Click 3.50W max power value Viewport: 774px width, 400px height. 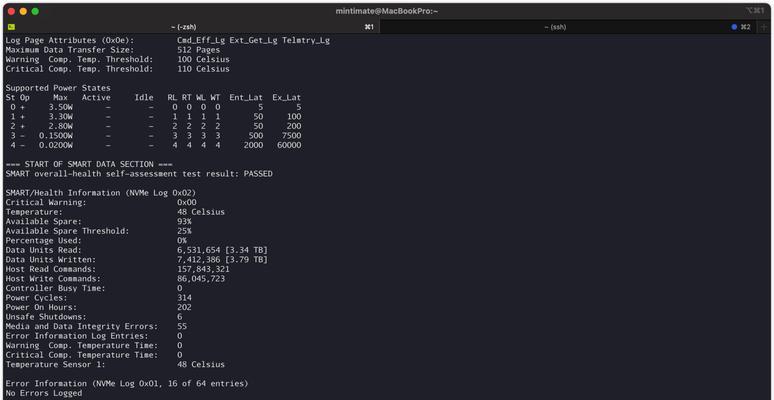click(x=61, y=107)
